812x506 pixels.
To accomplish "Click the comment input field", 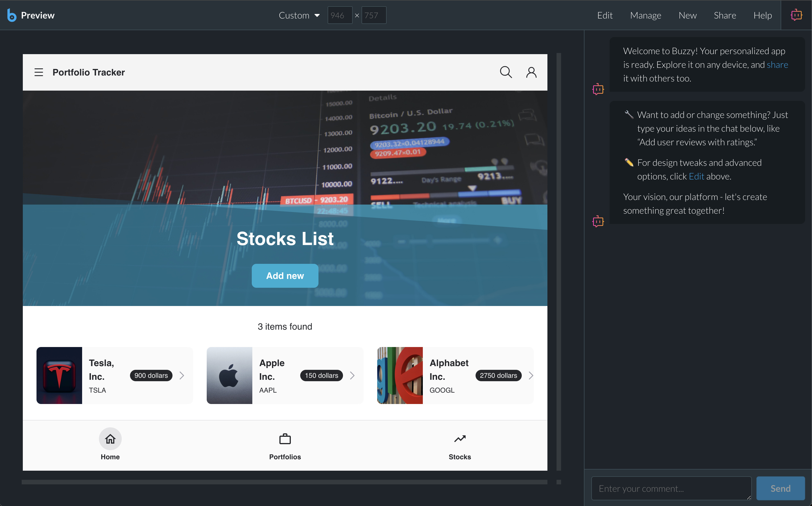I will (x=671, y=488).
